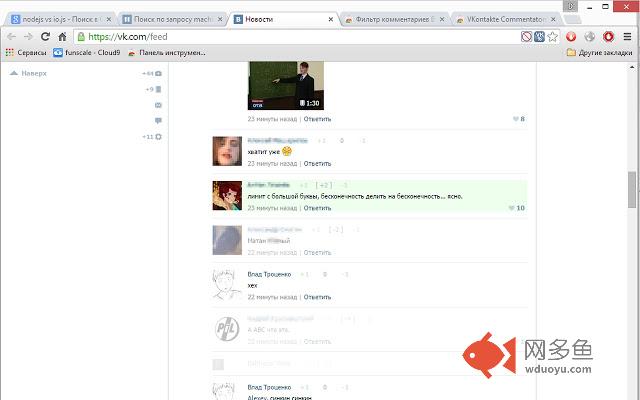Image resolution: width=640 pixels, height=400 pixels.
Task: Click the +44 camera photos counter icon
Action: coord(158,73)
